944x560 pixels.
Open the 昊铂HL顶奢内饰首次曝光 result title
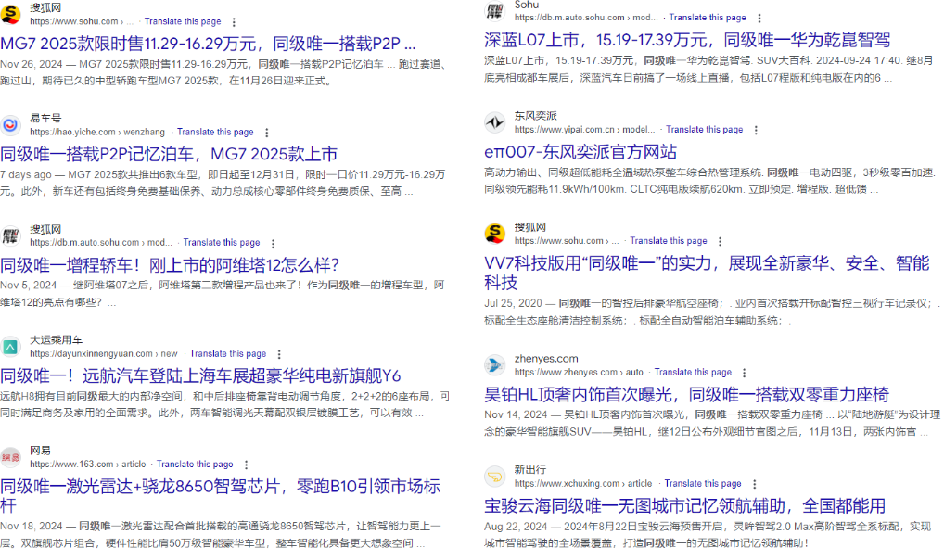click(686, 395)
